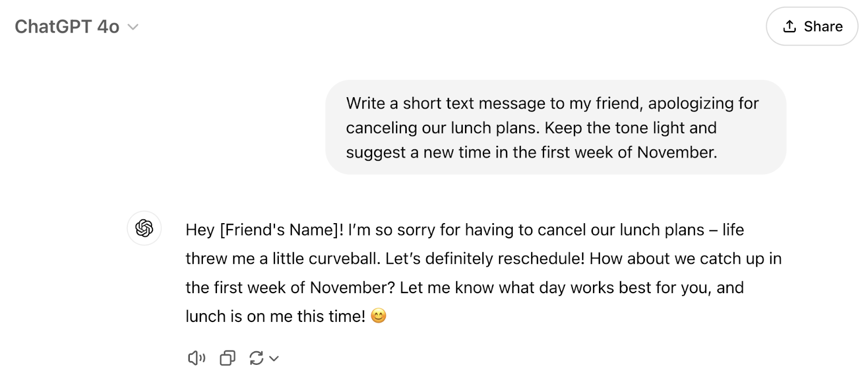
Task: Open the ChatGPT 4o model selector
Action: tap(77, 26)
